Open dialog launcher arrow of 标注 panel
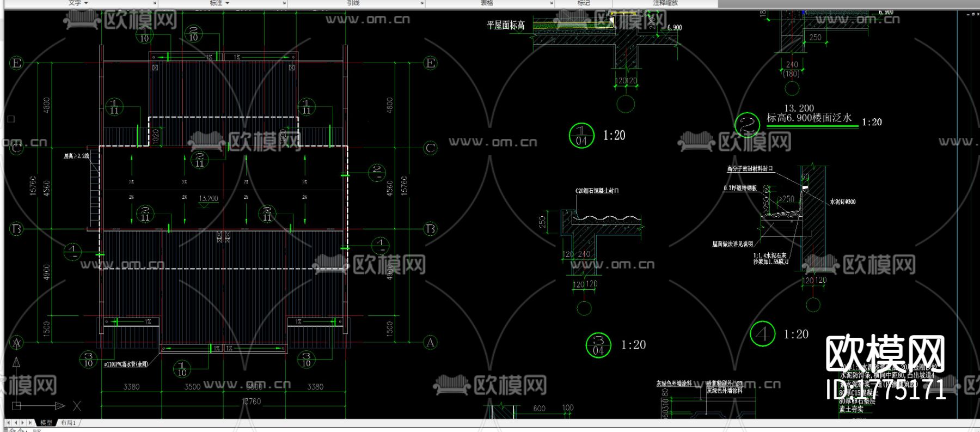Screen dimensions: 980x432 tap(284, 4)
